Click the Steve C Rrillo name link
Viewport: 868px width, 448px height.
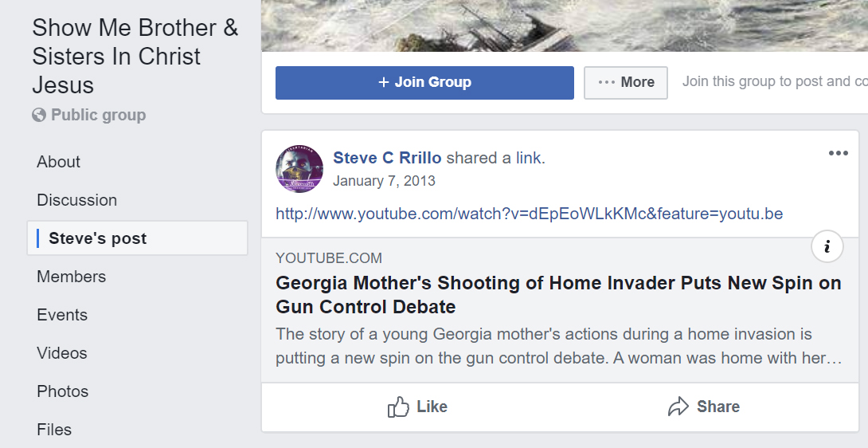(387, 158)
